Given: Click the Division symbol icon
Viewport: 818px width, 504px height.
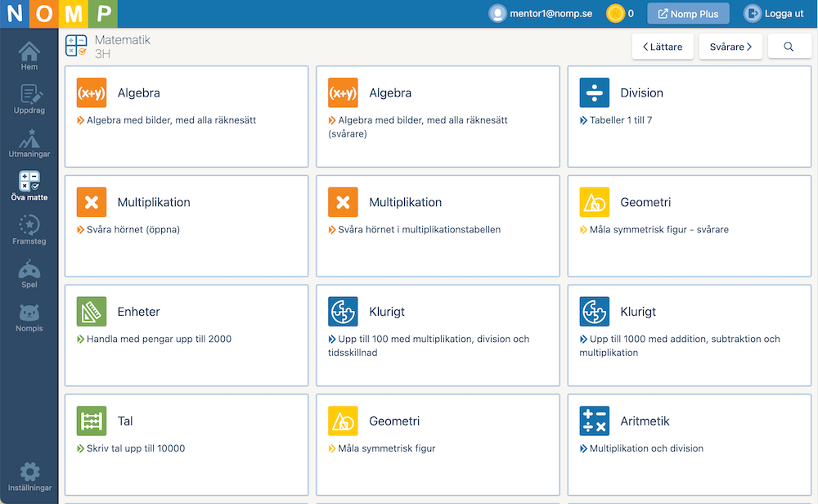Looking at the screenshot, I should 594,93.
